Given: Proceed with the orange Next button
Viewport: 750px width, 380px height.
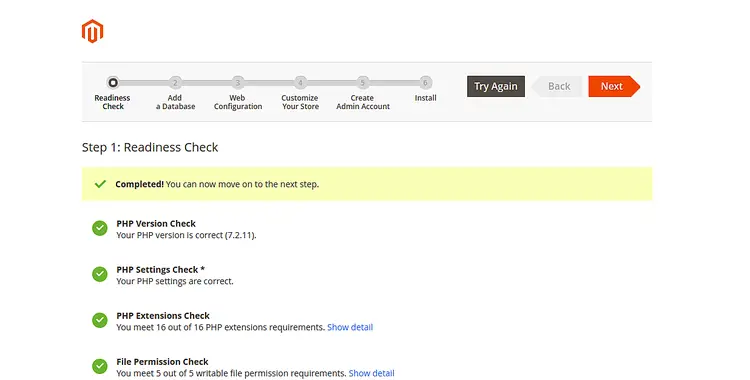Looking at the screenshot, I should pos(614,86).
